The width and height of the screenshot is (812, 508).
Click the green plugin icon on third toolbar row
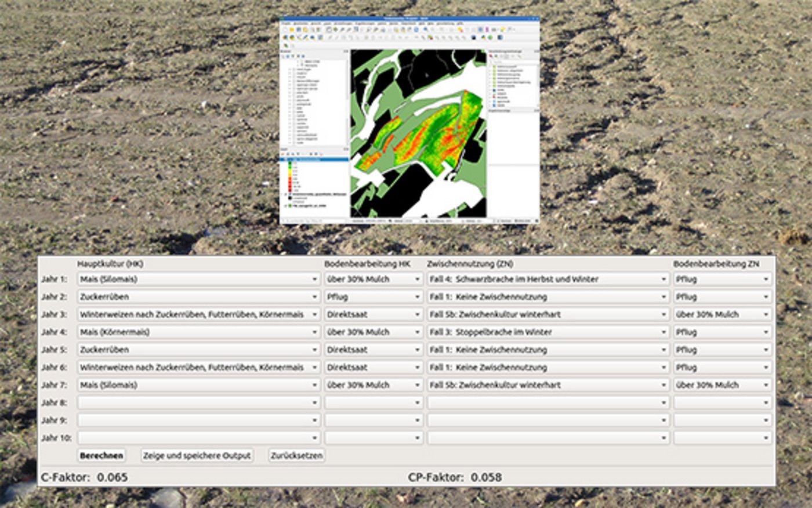[285, 45]
